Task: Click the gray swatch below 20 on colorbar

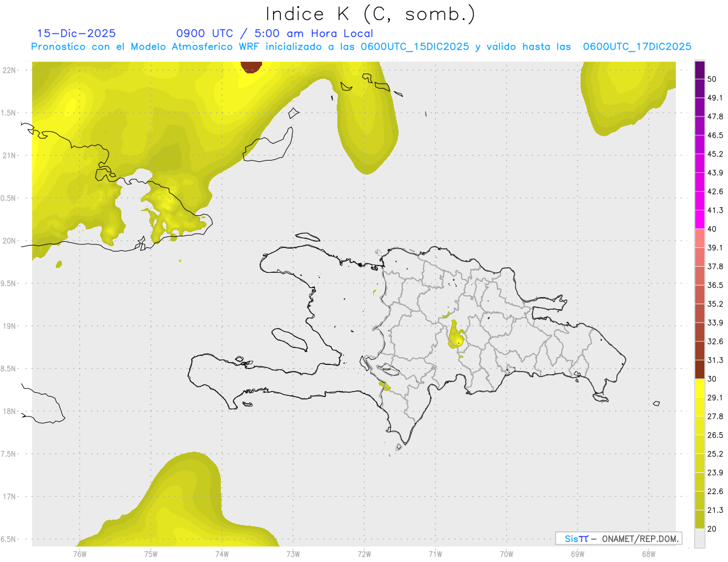Action: pos(700,538)
